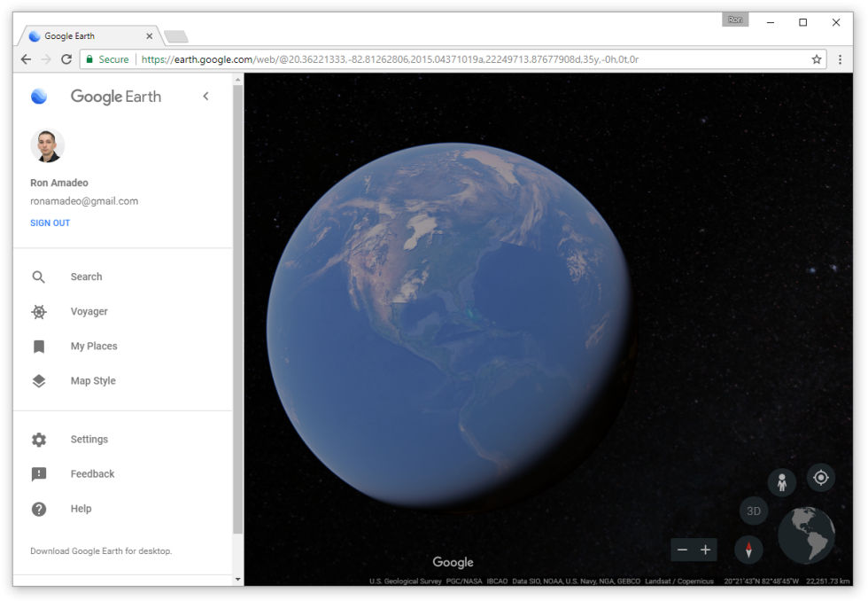The height and width of the screenshot is (601, 868).
Task: Select the My Places bookmark icon
Action: tap(39, 346)
